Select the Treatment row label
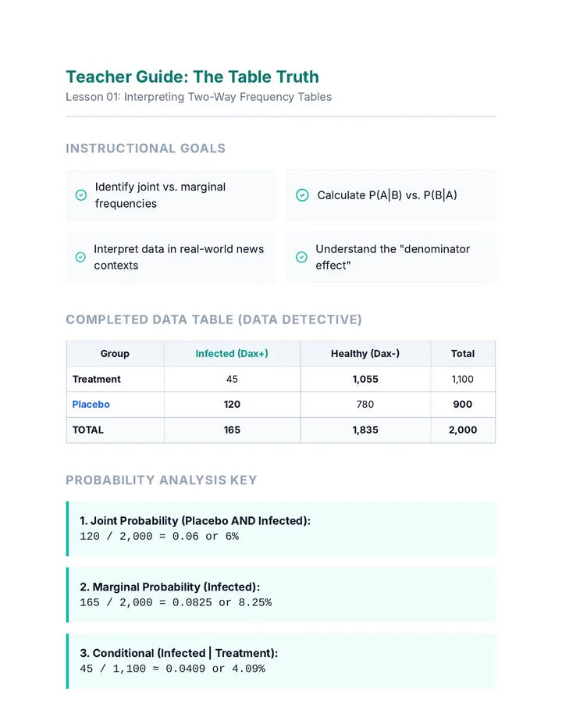 [97, 380]
